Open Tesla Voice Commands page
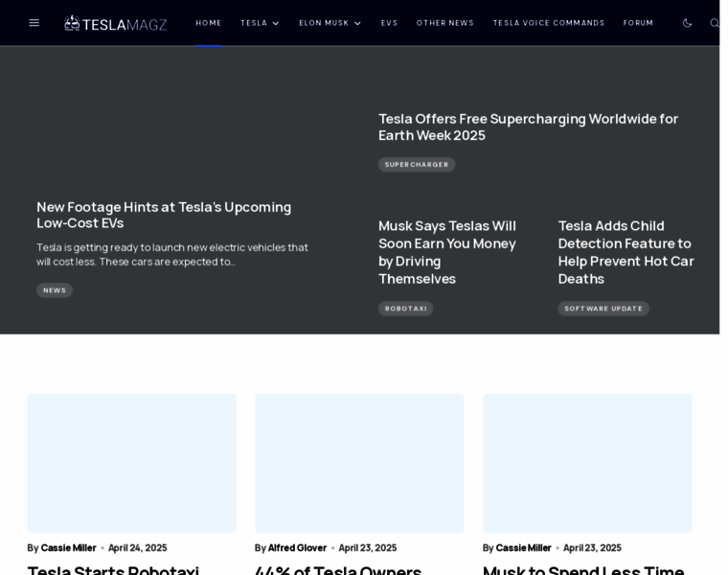This screenshot has height=575, width=728. [x=548, y=23]
